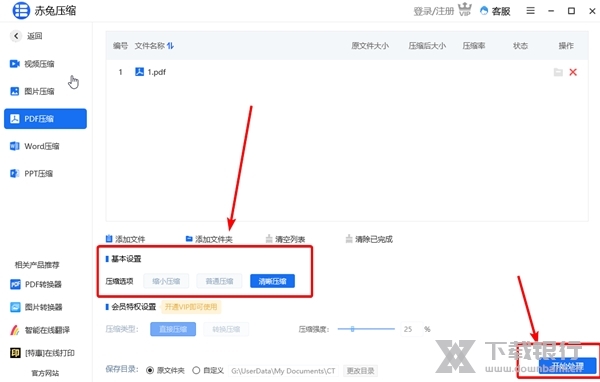Screen dimensions: 600x382
Task: Click the 视频压缩 camera icon
Action: coord(15,64)
